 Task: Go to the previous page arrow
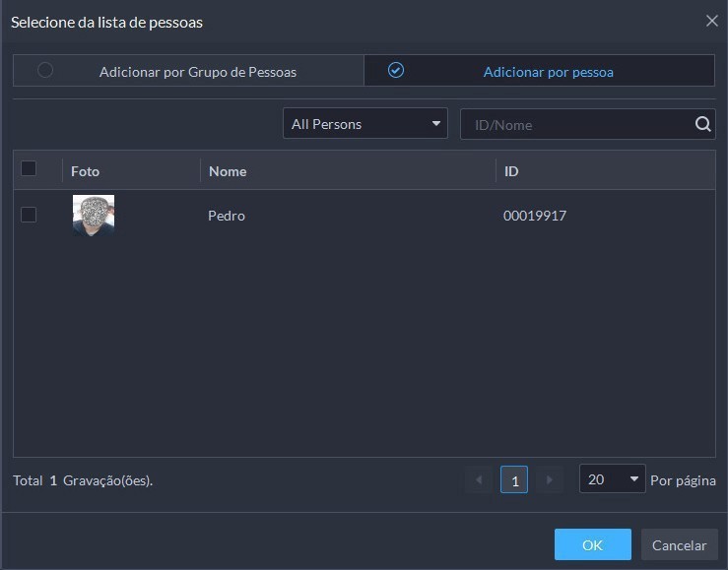tap(479, 479)
